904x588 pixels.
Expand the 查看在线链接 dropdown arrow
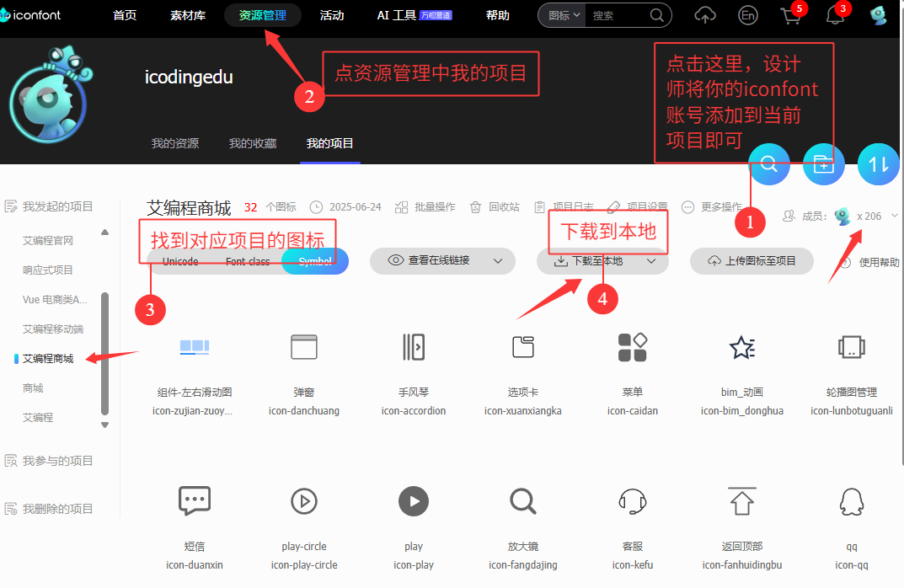(498, 261)
